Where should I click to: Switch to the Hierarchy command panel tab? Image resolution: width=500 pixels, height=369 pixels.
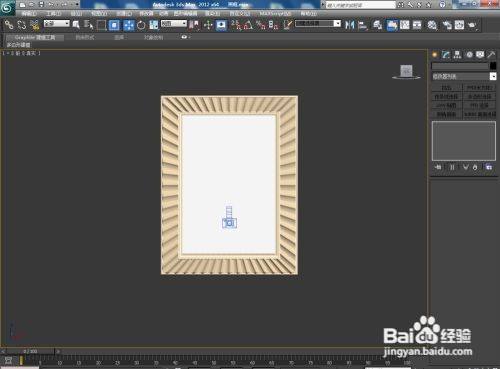(457, 55)
